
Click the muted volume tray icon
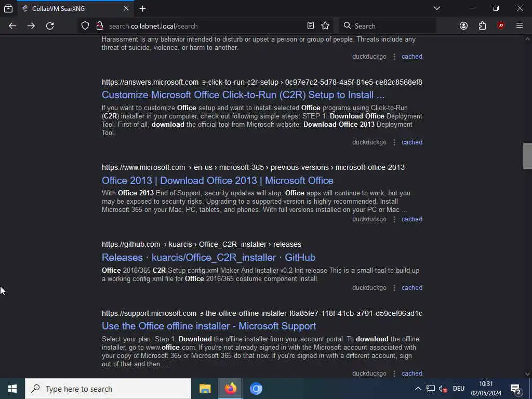[443, 389]
